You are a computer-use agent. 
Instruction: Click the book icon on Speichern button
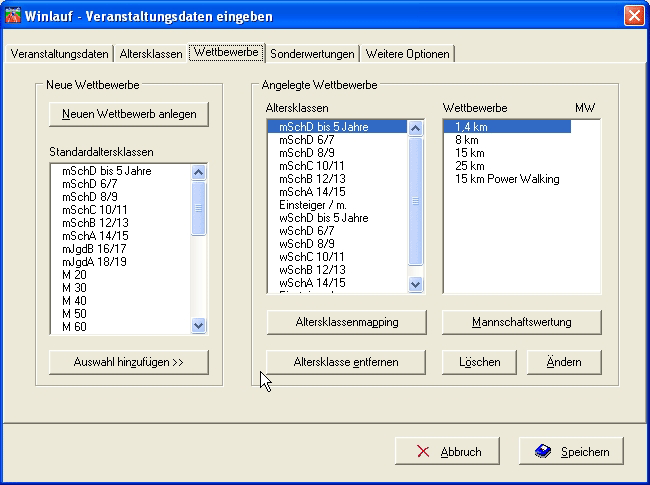pyautogui.click(x=543, y=451)
